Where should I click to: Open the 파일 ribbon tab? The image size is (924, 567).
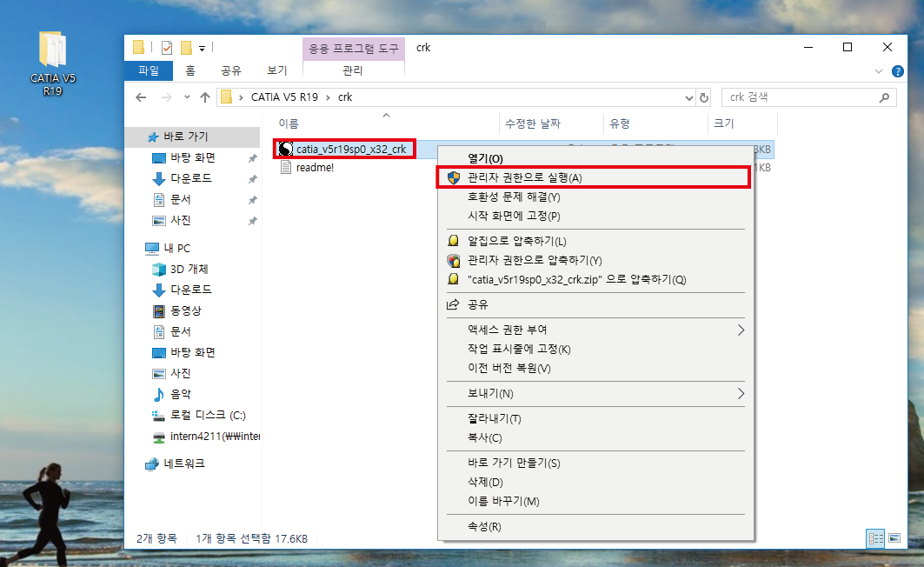coord(149,70)
